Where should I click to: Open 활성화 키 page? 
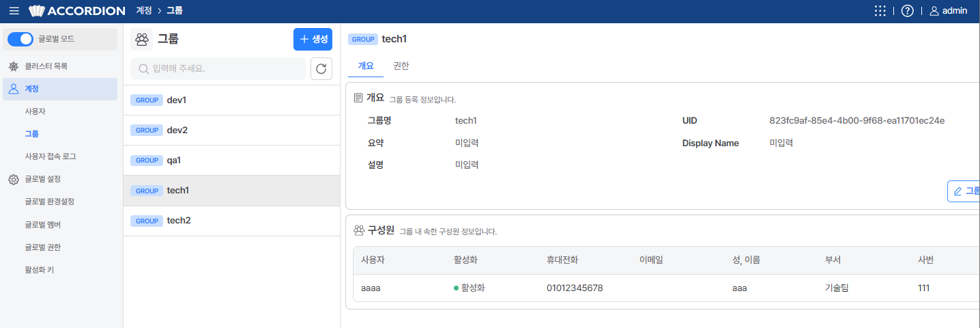tap(39, 269)
